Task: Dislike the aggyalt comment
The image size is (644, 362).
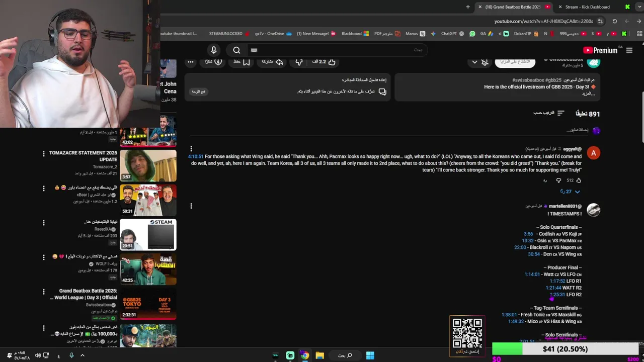Action: pyautogui.click(x=558, y=180)
